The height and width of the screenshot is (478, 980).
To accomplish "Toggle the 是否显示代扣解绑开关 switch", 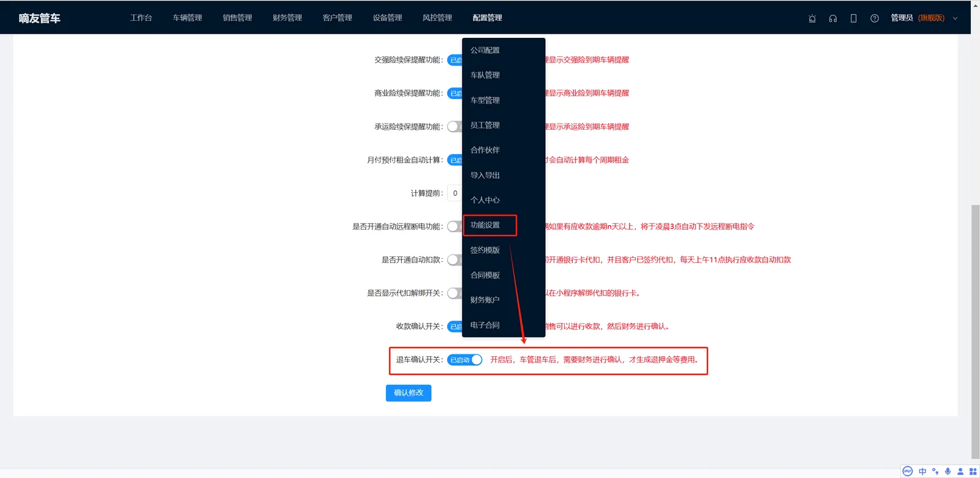I will (x=454, y=293).
